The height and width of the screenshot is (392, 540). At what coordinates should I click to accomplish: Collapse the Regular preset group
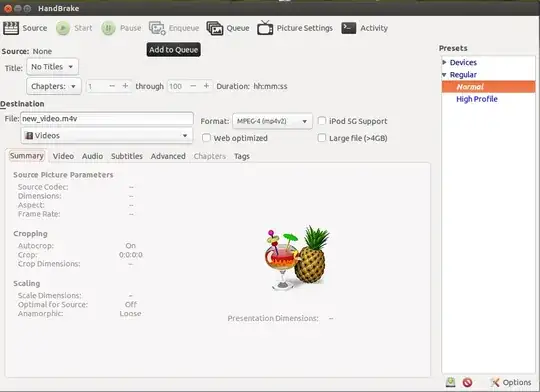pyautogui.click(x=444, y=75)
